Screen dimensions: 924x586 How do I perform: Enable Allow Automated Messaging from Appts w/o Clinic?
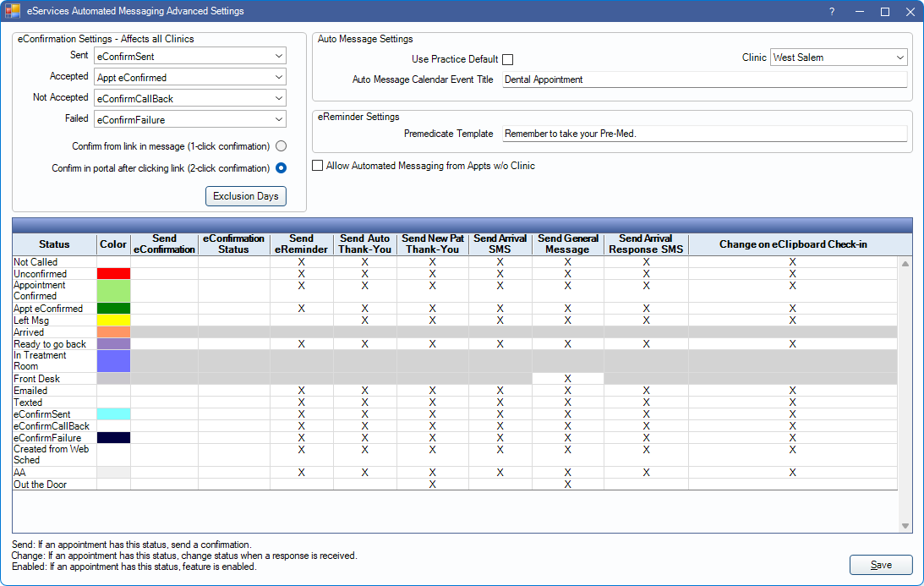click(x=318, y=166)
